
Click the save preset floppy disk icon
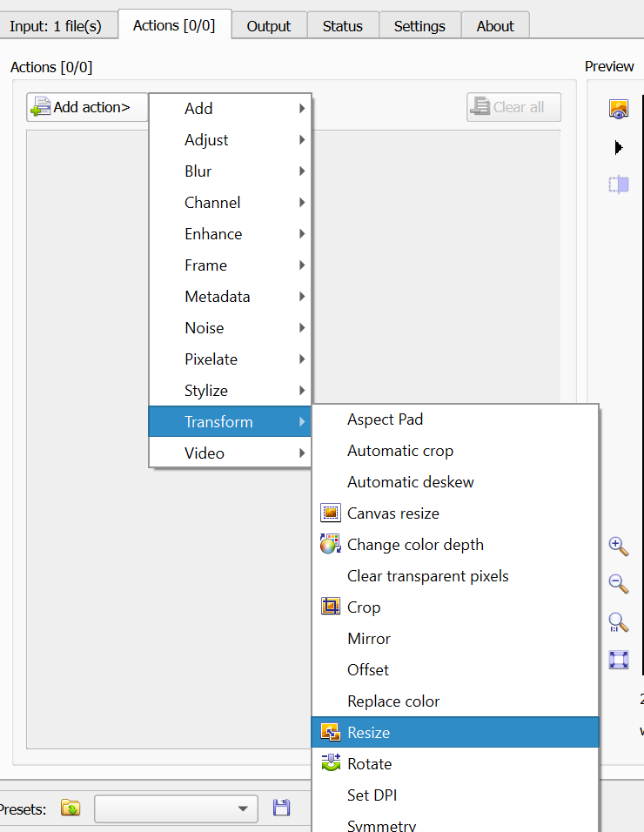coord(281,808)
